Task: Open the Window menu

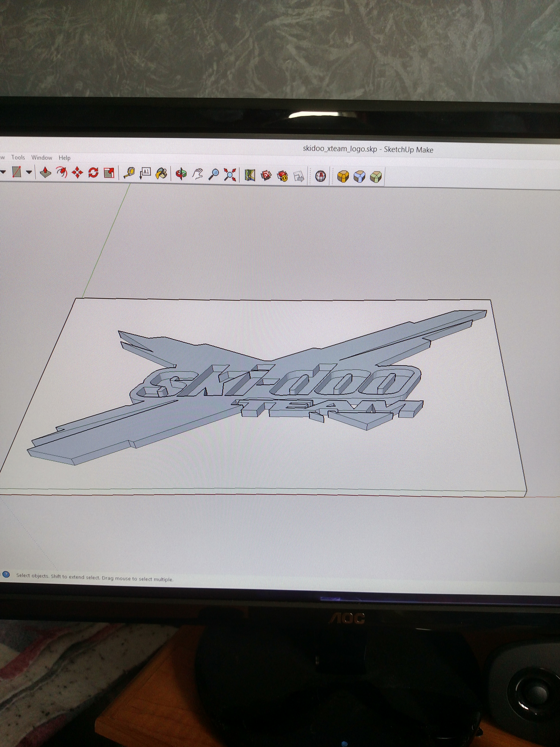Action: [x=42, y=158]
